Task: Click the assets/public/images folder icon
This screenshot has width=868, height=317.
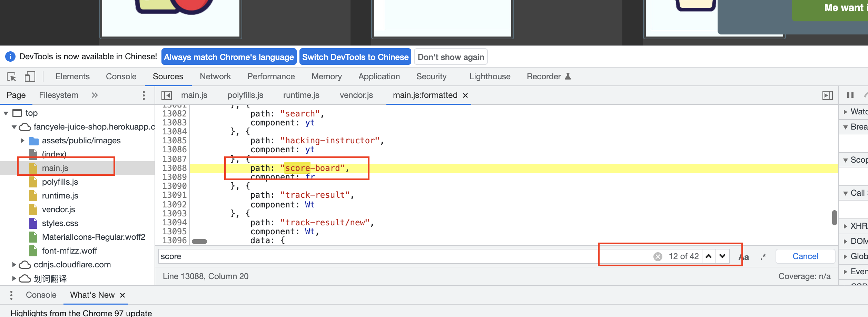Action: (x=33, y=141)
